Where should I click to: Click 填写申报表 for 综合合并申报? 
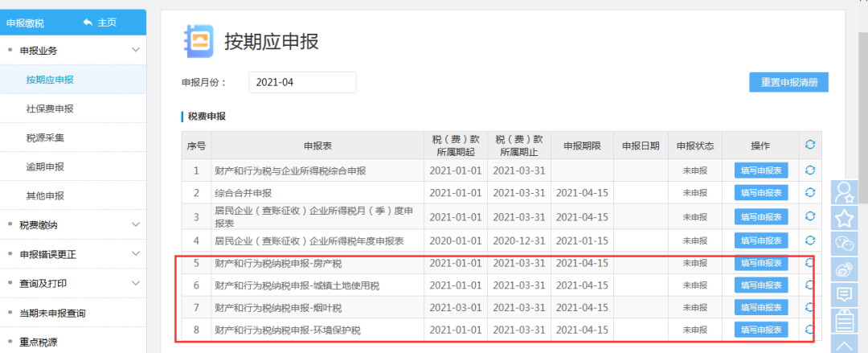pyautogui.click(x=761, y=193)
